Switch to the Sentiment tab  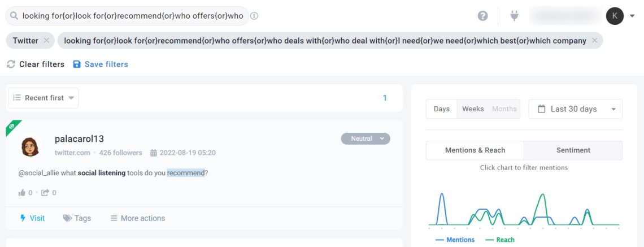[x=573, y=150]
